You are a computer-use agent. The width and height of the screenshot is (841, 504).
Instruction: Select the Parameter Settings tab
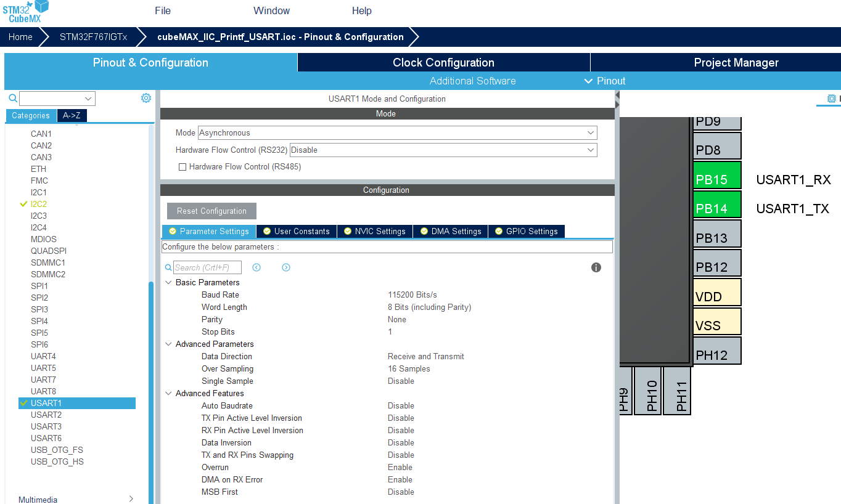click(x=209, y=231)
